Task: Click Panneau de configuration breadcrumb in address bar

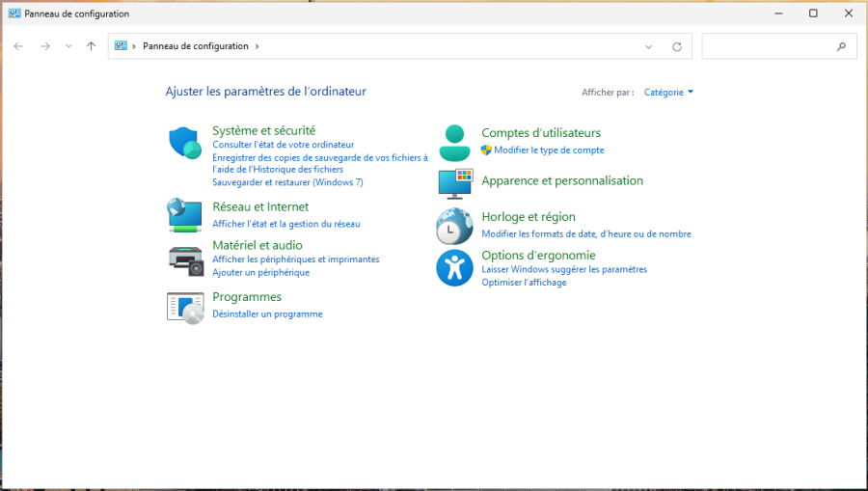Action: (195, 46)
